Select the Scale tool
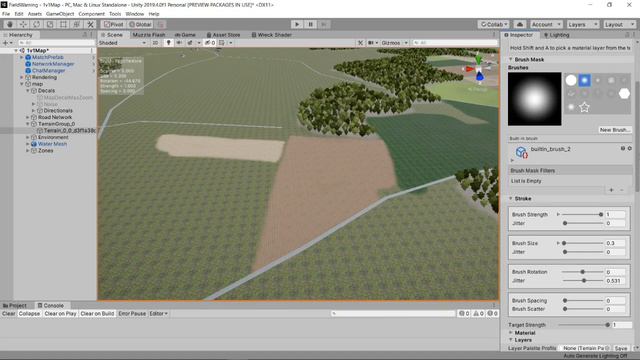 (50, 24)
